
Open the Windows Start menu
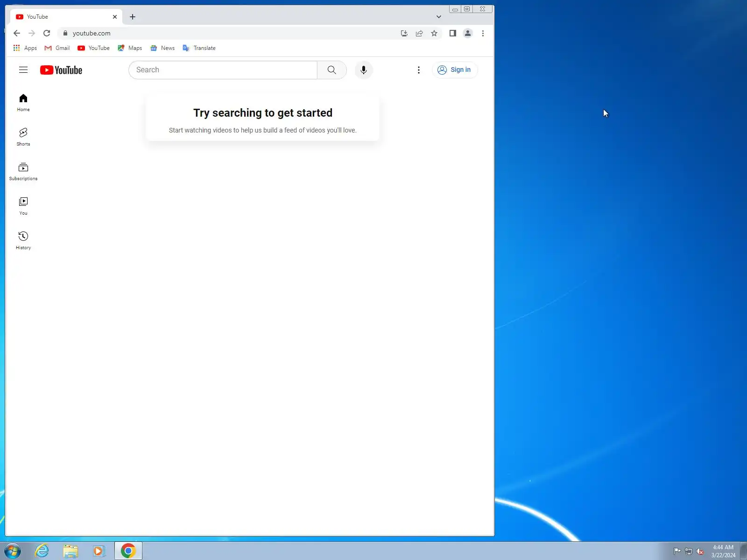coord(13,551)
